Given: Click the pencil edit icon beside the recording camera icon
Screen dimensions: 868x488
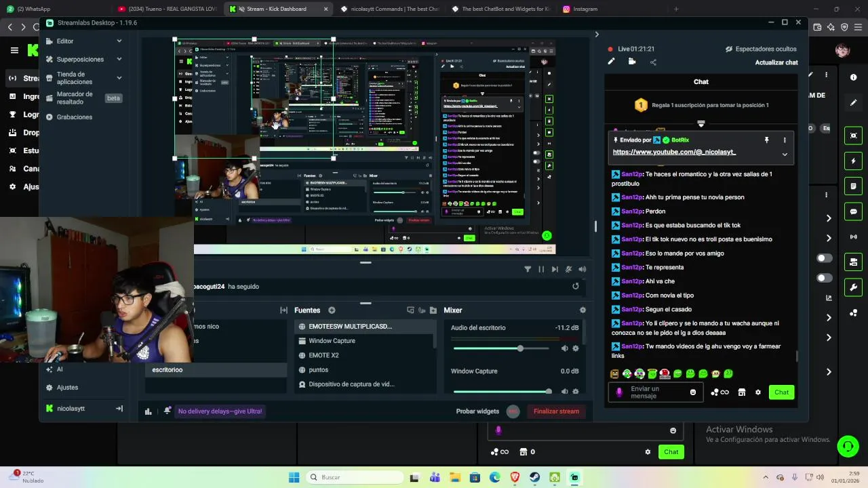Looking at the screenshot, I should point(611,62).
